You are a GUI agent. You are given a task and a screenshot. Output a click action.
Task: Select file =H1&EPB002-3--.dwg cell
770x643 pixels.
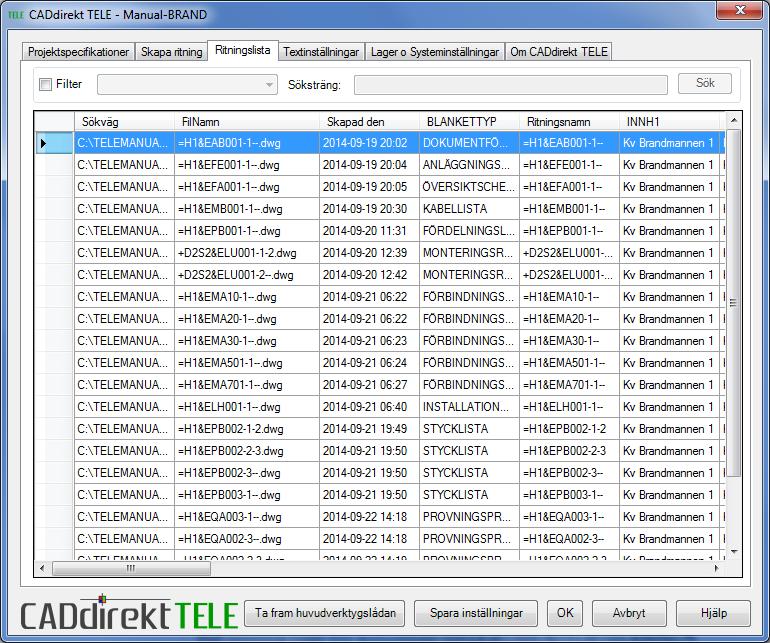coord(247,473)
